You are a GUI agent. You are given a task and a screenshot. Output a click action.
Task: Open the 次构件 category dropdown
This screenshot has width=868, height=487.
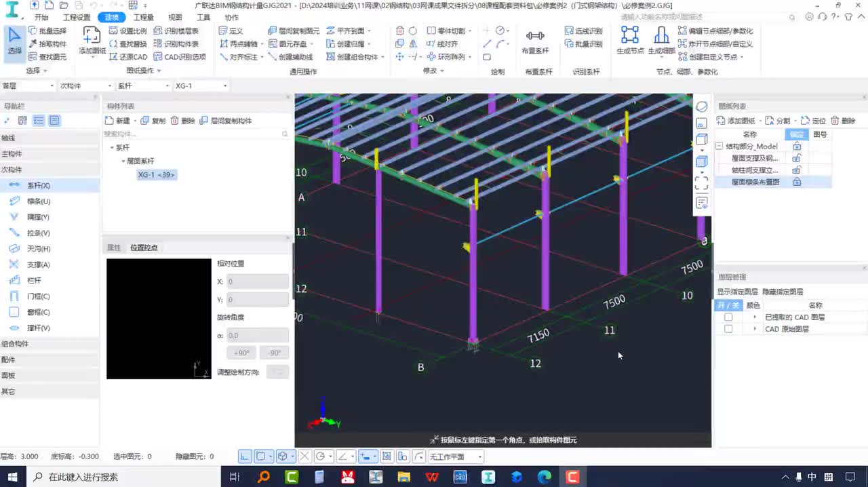coord(86,86)
